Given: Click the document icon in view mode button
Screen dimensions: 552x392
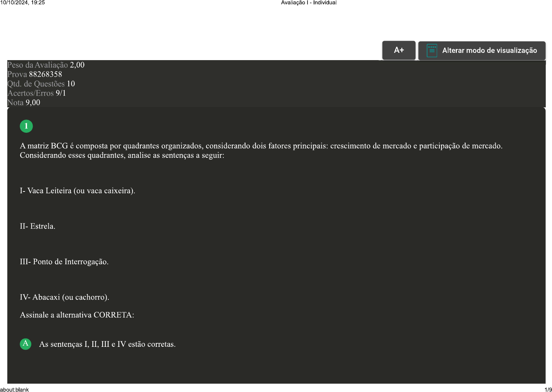Looking at the screenshot, I should click(431, 51).
